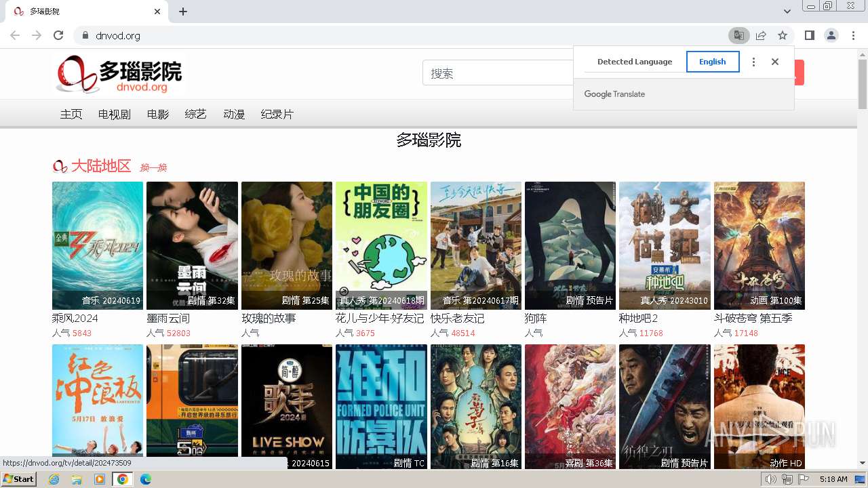Click the browser Back arrow
This screenshot has width=868, height=488.
[15, 35]
